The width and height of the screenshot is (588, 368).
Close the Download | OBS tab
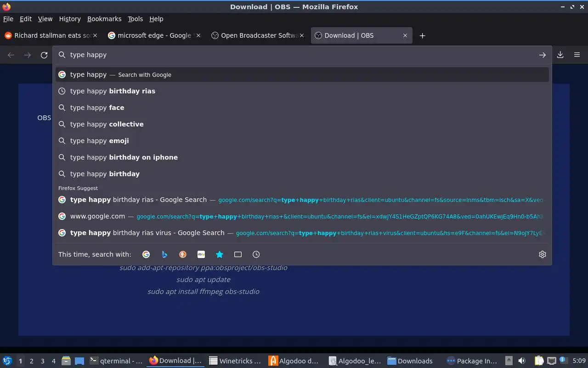click(405, 35)
